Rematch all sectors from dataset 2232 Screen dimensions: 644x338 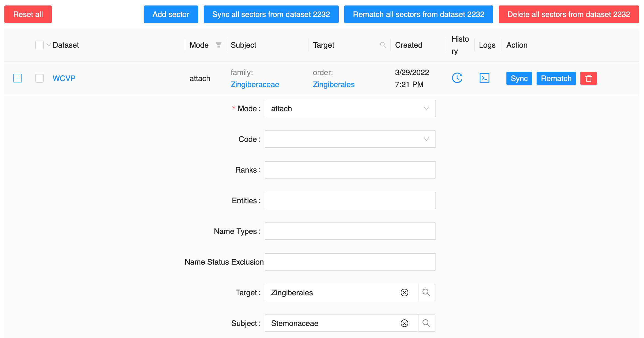(x=418, y=14)
